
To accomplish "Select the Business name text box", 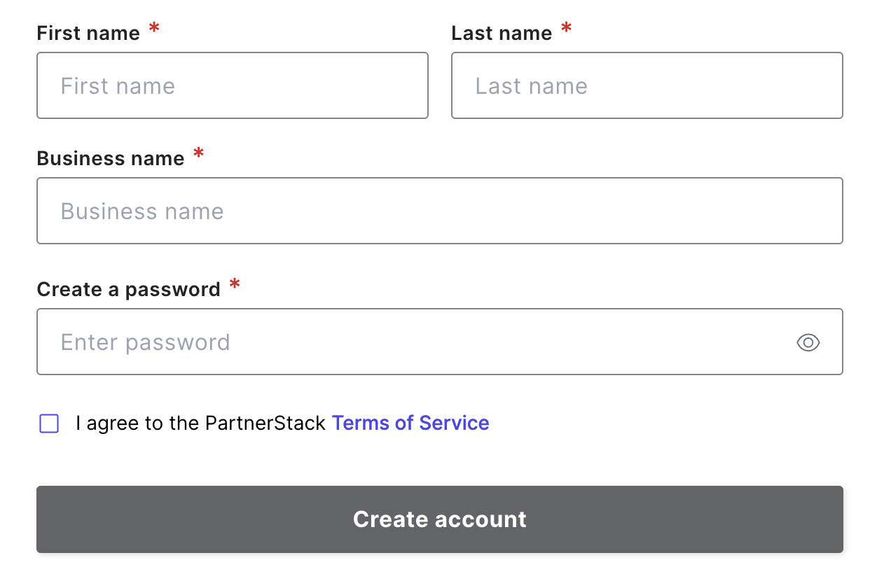I will point(440,211).
